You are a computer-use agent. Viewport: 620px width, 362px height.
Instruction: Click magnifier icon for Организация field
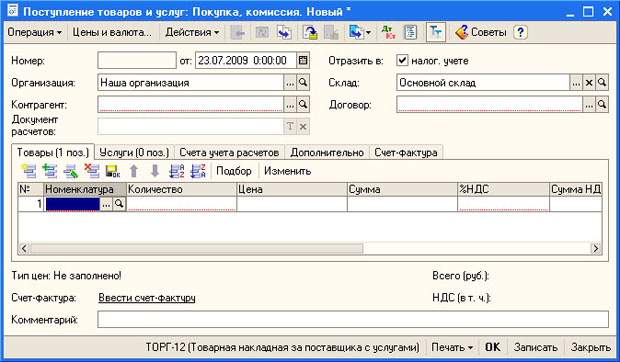click(303, 83)
